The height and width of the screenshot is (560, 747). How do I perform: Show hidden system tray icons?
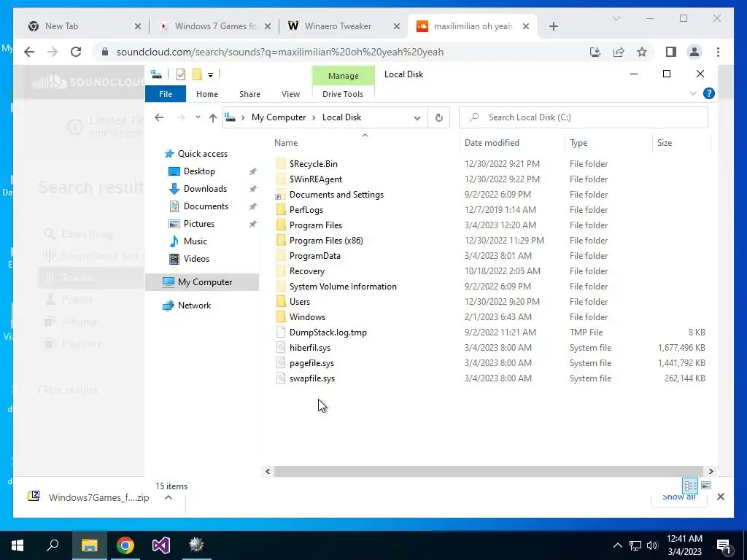tap(617, 545)
